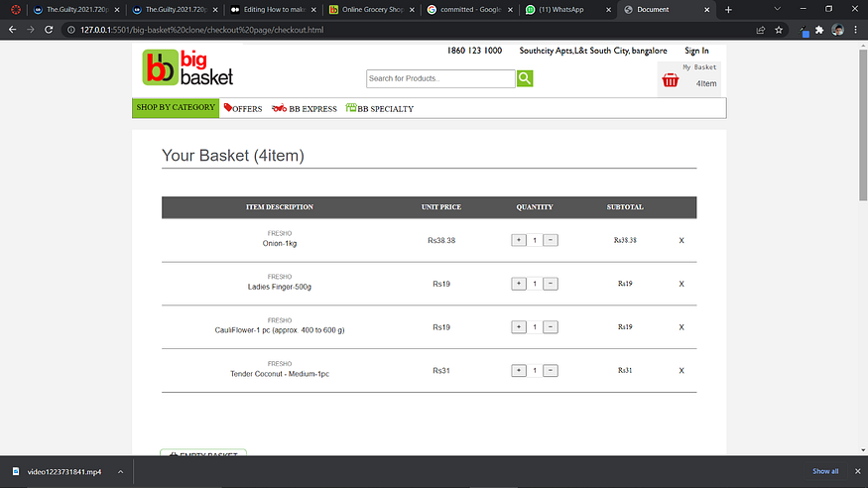Screen dimensions: 868x488
Task: Increase quantity of Tender Coconut
Action: (519, 371)
